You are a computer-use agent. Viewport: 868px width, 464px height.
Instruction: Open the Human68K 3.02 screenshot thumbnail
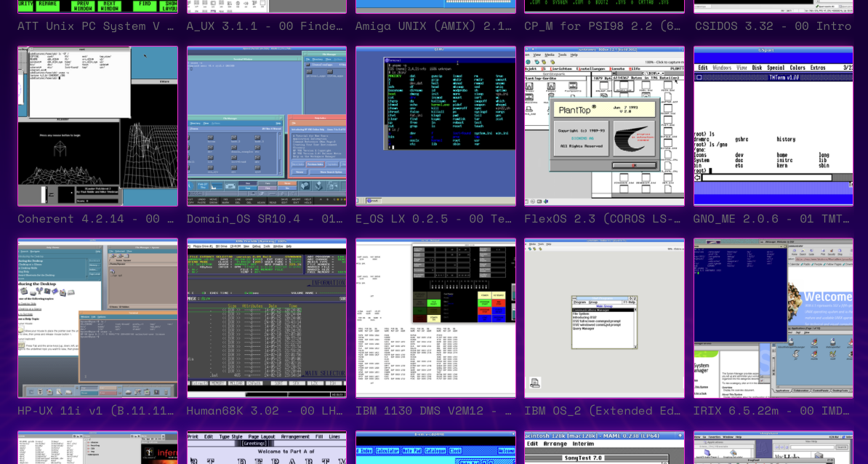[x=267, y=319]
